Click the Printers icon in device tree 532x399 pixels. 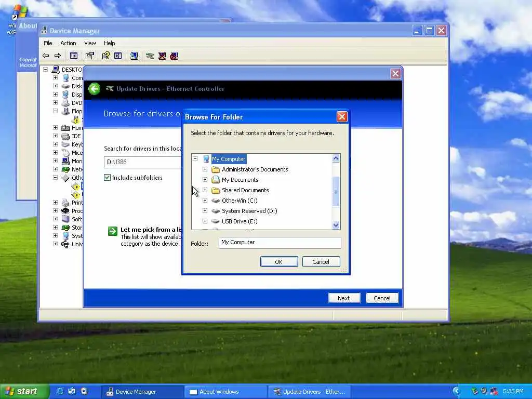(x=65, y=203)
